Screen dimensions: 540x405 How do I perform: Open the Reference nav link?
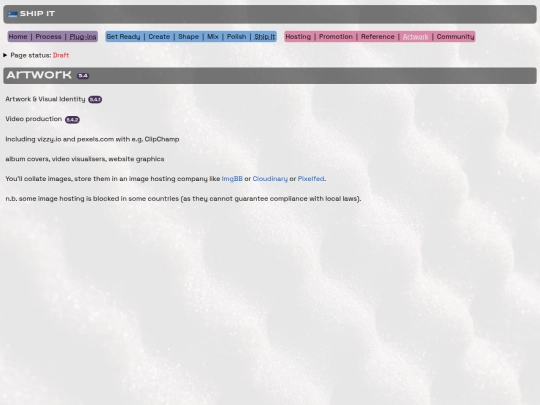pos(377,37)
